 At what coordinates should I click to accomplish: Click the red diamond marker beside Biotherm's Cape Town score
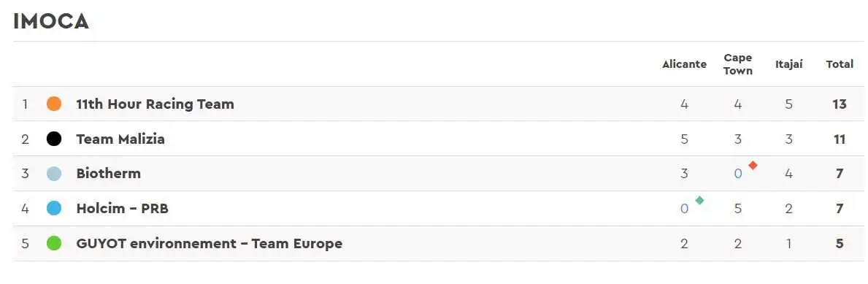tap(753, 165)
